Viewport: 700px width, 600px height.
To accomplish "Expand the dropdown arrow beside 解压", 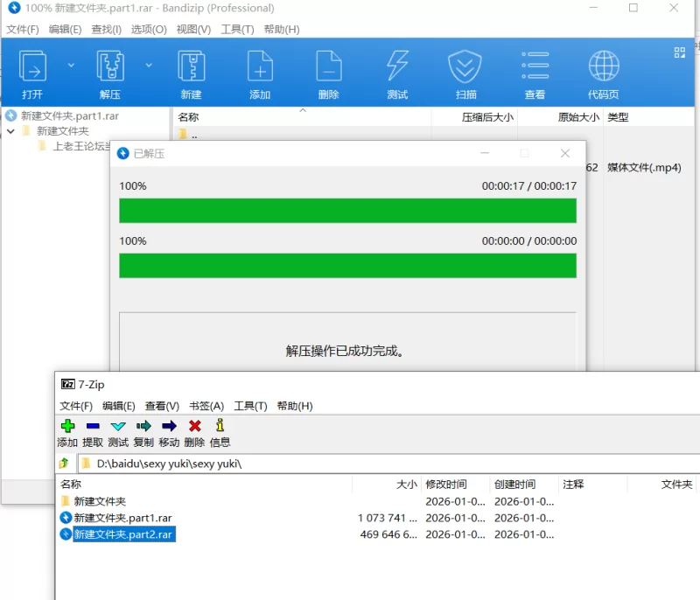I will click(149, 65).
